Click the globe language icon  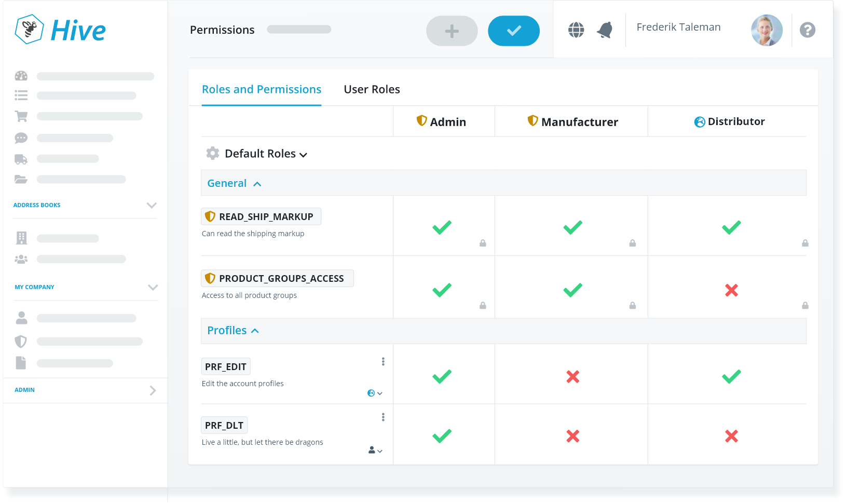[x=576, y=30]
